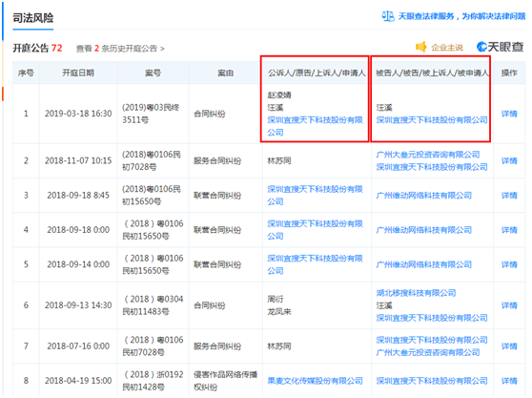Open 详情 for row 1 case
Screen dimensions: 532x398
click(x=509, y=114)
